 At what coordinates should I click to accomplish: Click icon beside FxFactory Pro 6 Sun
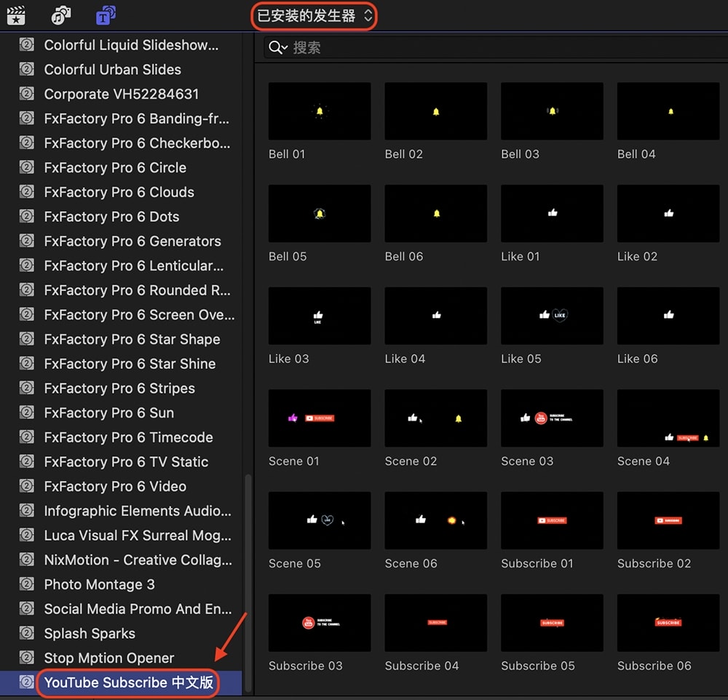pos(27,413)
